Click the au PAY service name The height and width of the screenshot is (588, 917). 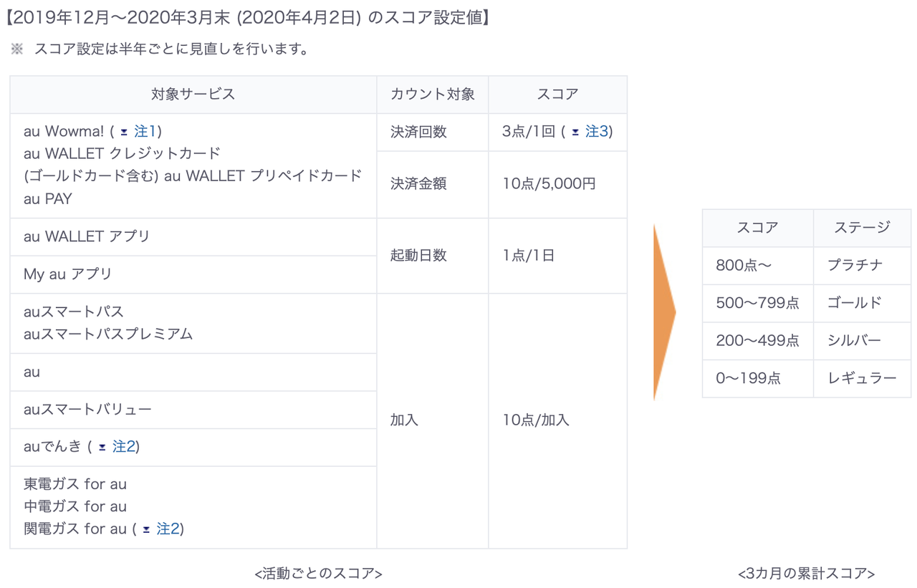48,198
